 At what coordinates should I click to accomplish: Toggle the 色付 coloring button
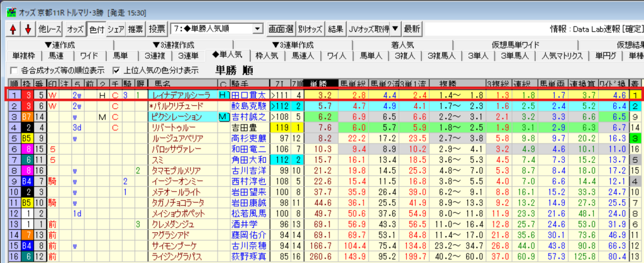coord(96,29)
